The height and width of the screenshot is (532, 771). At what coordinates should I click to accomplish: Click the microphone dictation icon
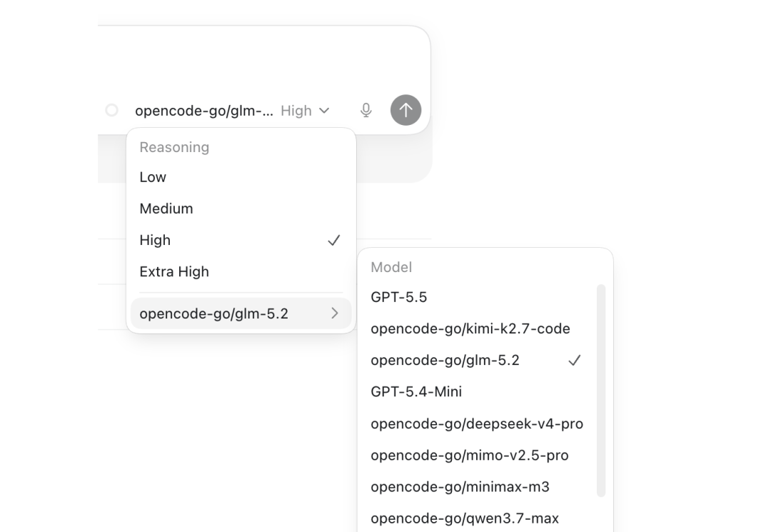(x=366, y=110)
